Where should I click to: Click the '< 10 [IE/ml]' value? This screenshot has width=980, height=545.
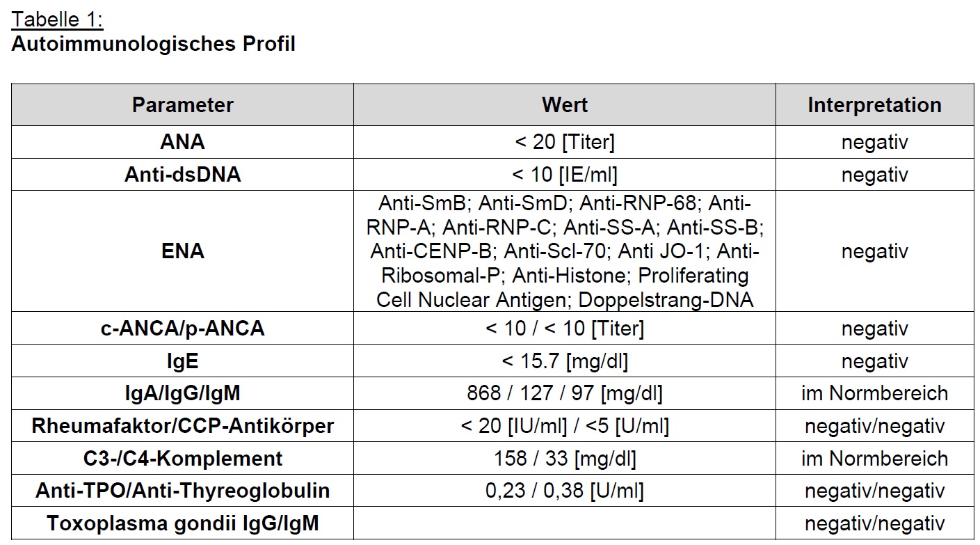564,174
